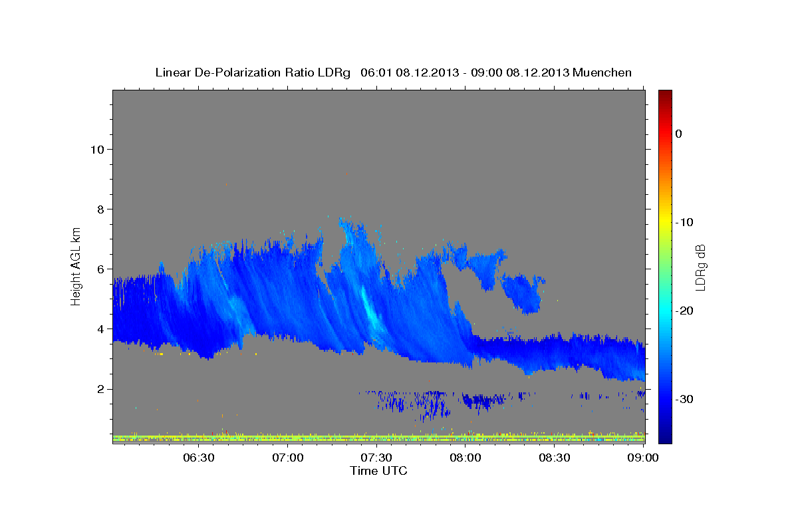
Task: Click the "07:00" time tick label
Action: click(288, 458)
